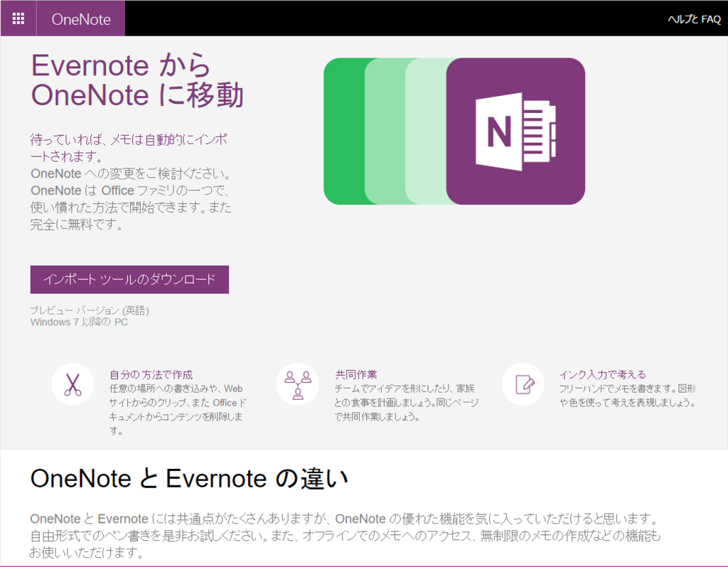
Task: Open ヘルプと FAQ link
Action: pos(694,19)
